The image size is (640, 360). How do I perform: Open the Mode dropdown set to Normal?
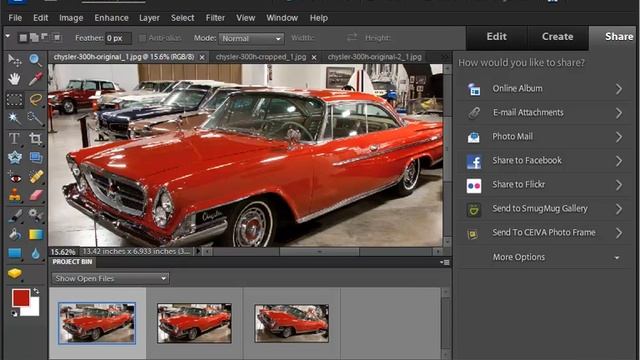pyautogui.click(x=251, y=38)
